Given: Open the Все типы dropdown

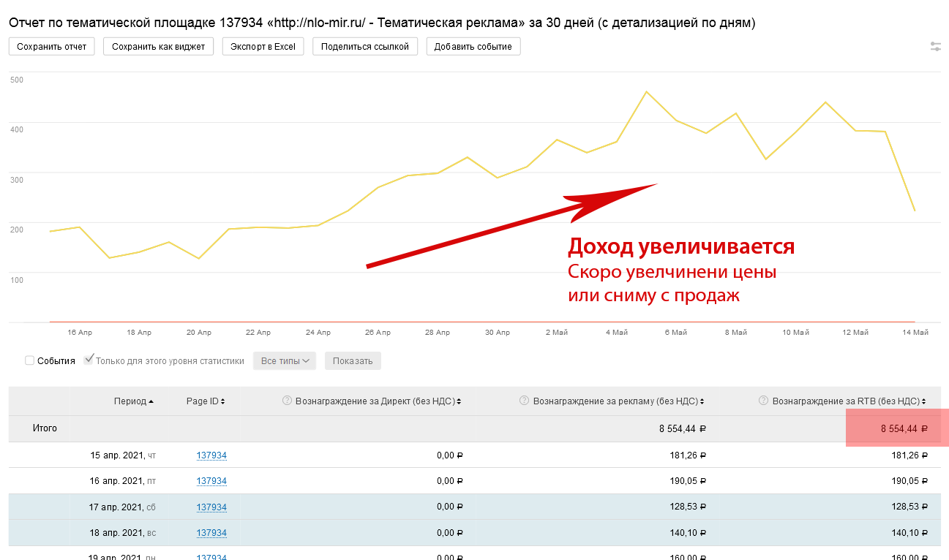Looking at the screenshot, I should 285,360.
